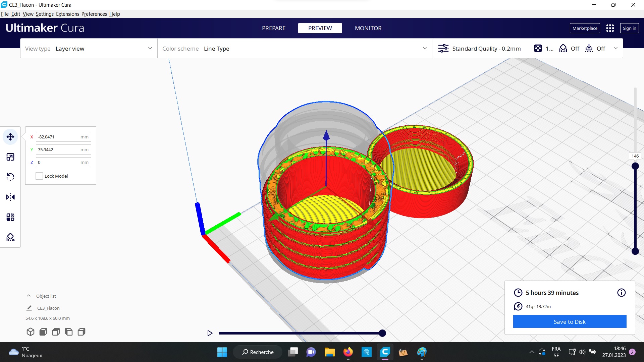Show print info details icon

point(621,293)
